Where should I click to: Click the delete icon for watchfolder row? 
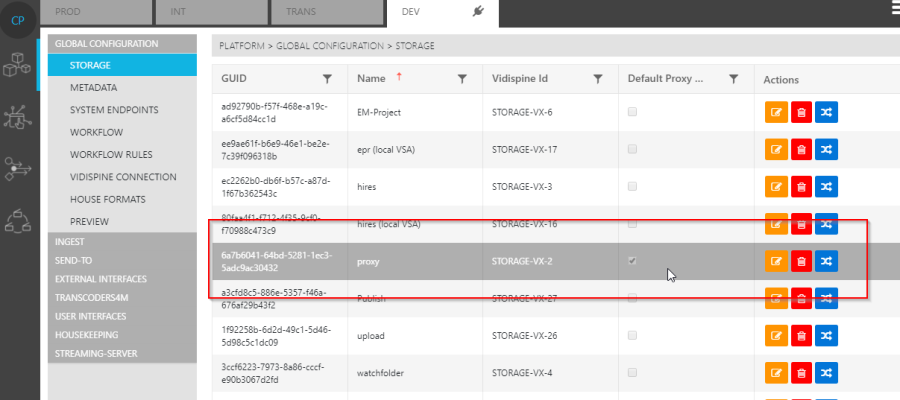click(x=801, y=373)
